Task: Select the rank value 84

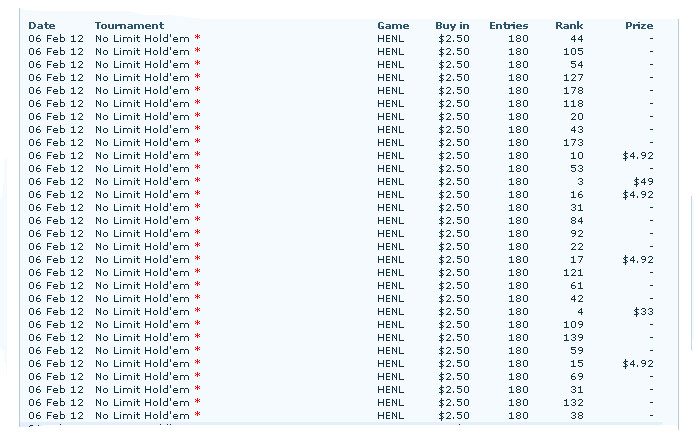Action: tap(577, 220)
